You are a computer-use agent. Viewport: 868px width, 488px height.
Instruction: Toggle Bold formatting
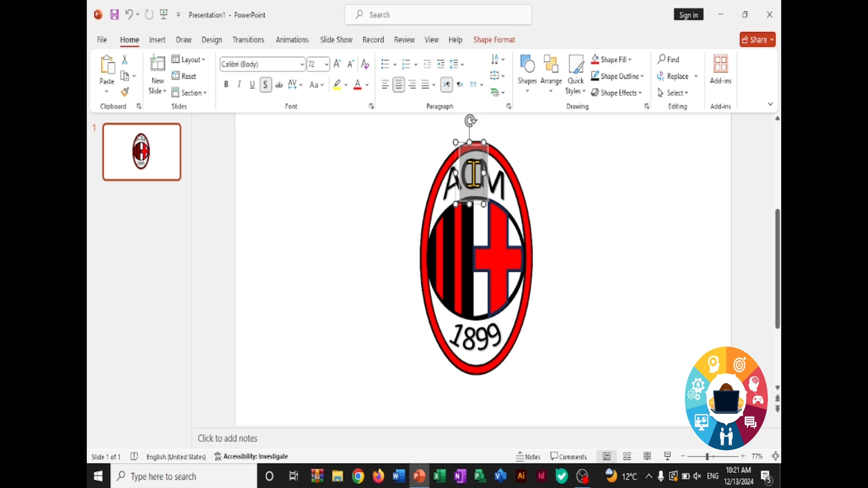pyautogui.click(x=226, y=84)
